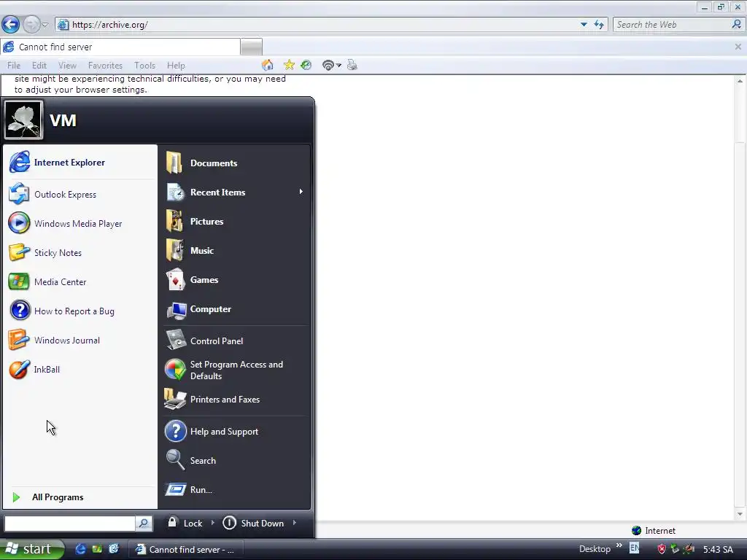Open the feeds icon dropdown arrow
The height and width of the screenshot is (560, 747).
(x=338, y=65)
